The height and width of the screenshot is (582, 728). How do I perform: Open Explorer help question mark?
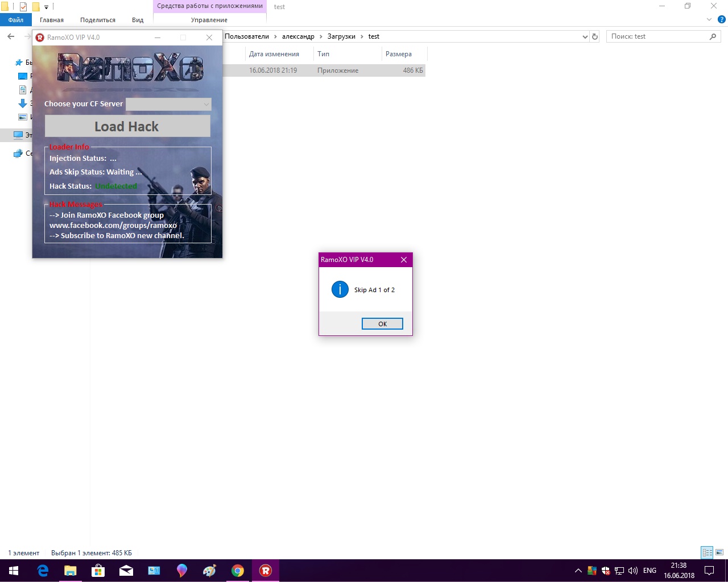[721, 20]
